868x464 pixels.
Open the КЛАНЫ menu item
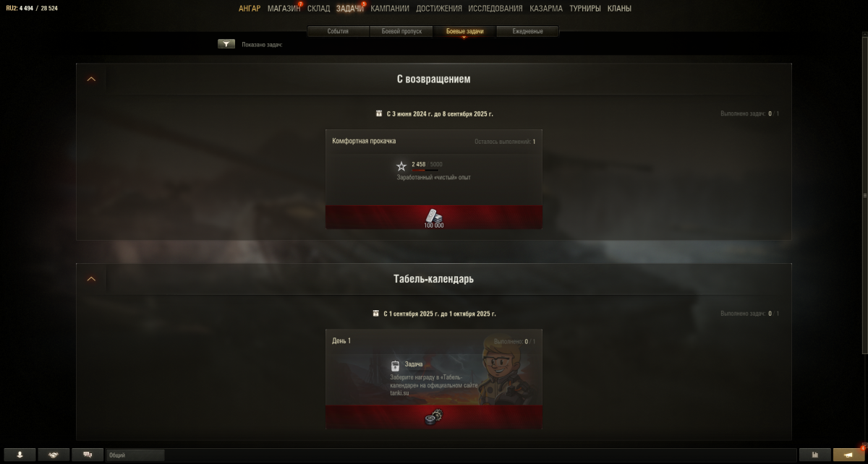[619, 9]
